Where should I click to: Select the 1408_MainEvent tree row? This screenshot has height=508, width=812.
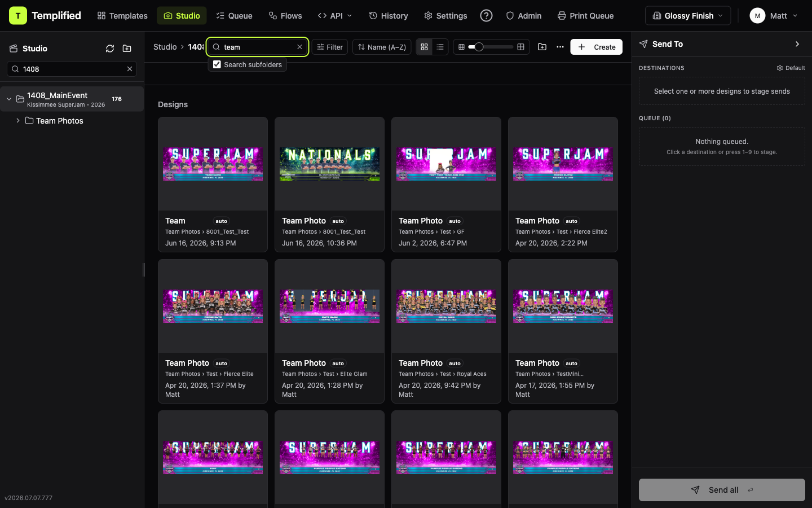tap(72, 99)
